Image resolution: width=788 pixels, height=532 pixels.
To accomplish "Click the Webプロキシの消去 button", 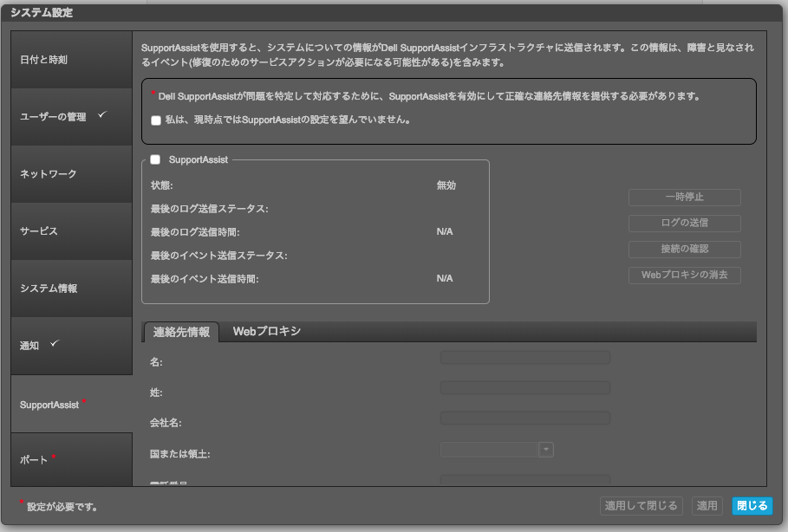I will [x=685, y=276].
